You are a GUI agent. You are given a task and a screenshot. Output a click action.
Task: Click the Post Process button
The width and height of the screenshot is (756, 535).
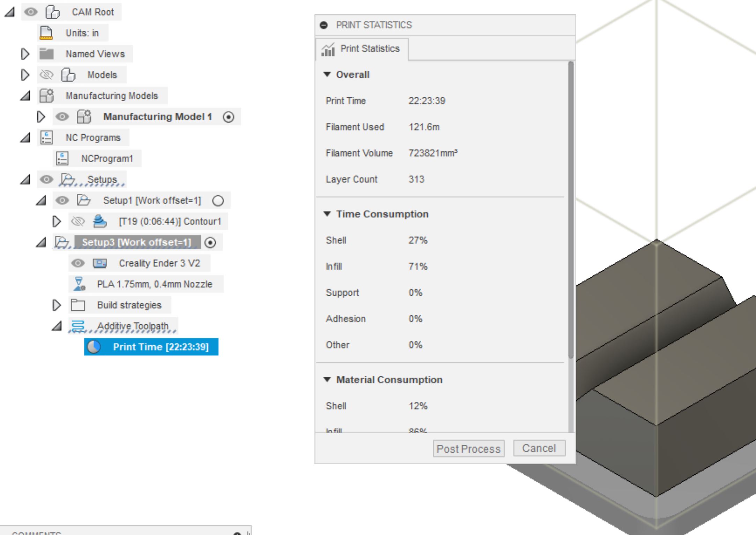(468, 449)
